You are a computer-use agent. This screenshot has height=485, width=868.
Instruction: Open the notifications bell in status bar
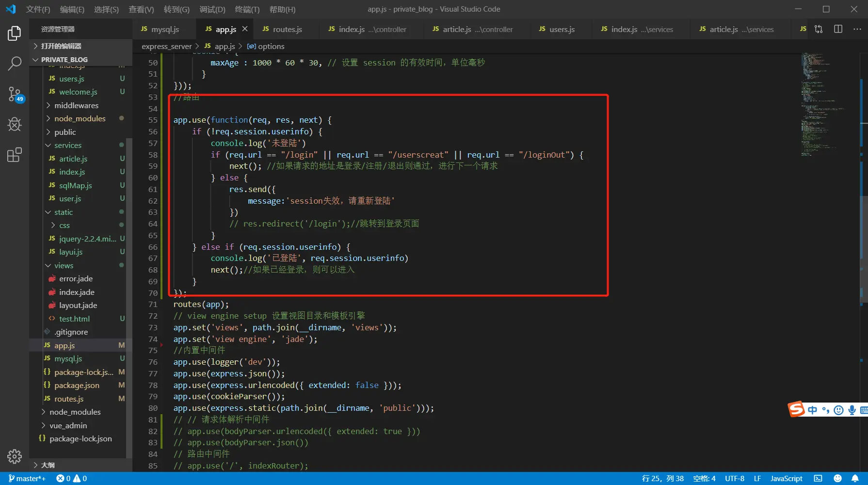tap(855, 478)
